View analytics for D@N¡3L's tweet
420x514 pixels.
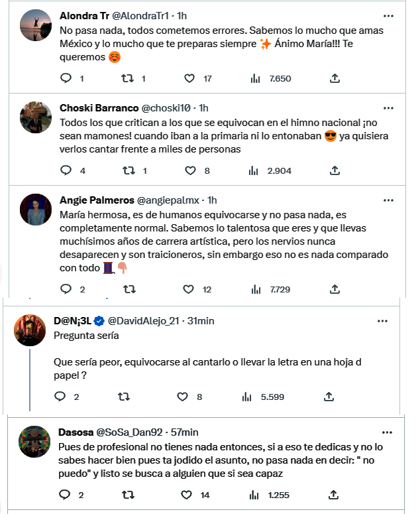coord(247,397)
